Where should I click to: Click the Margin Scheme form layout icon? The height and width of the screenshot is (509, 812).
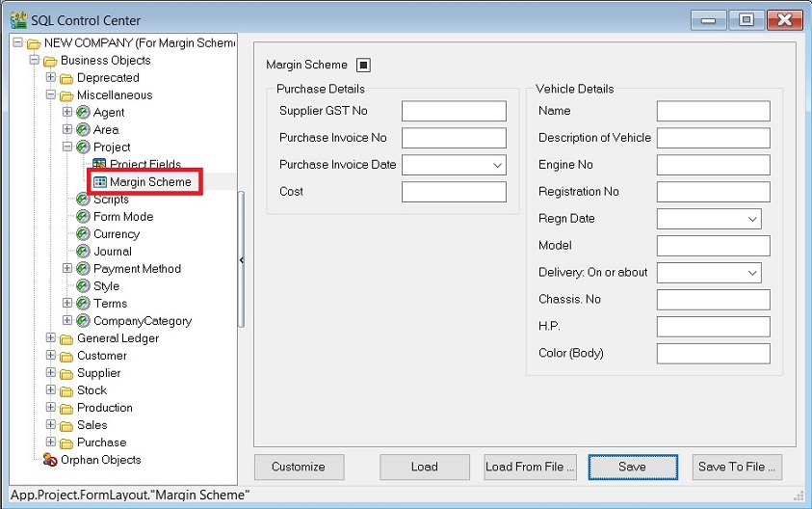tap(99, 182)
